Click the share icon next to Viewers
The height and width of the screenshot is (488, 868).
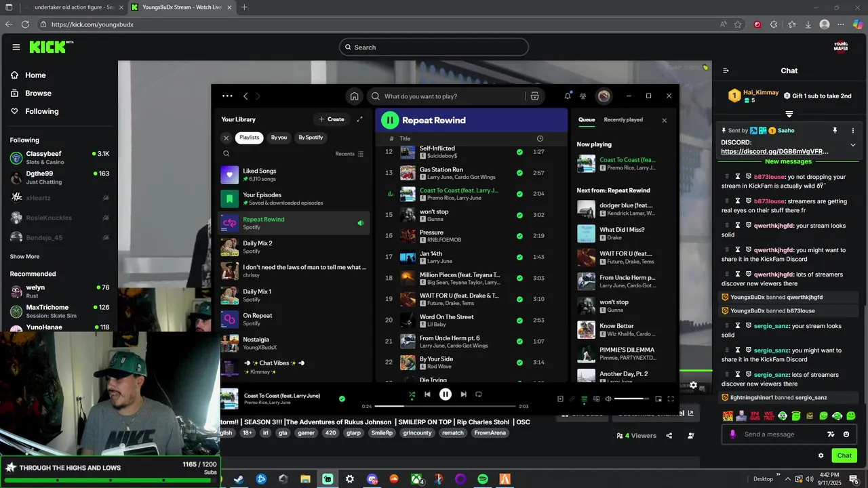pyautogui.click(x=669, y=436)
